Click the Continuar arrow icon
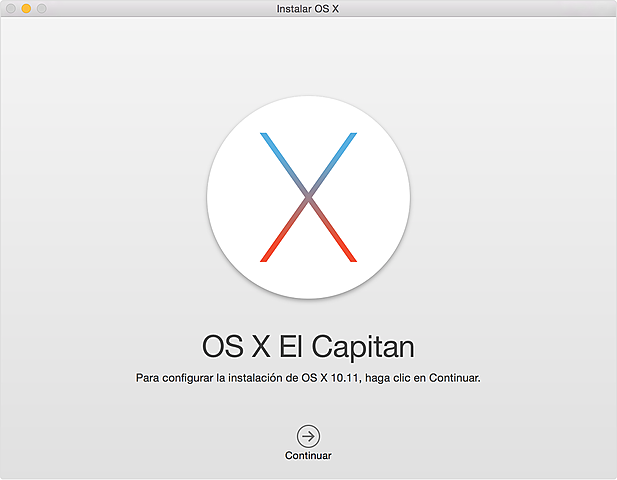Image resolution: width=617 pixels, height=480 pixels. click(308, 436)
